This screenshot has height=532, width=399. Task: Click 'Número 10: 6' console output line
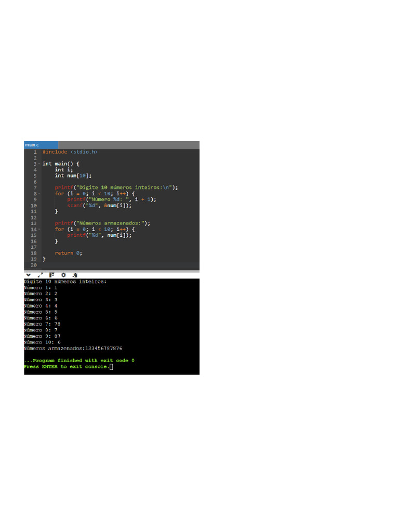42,342
